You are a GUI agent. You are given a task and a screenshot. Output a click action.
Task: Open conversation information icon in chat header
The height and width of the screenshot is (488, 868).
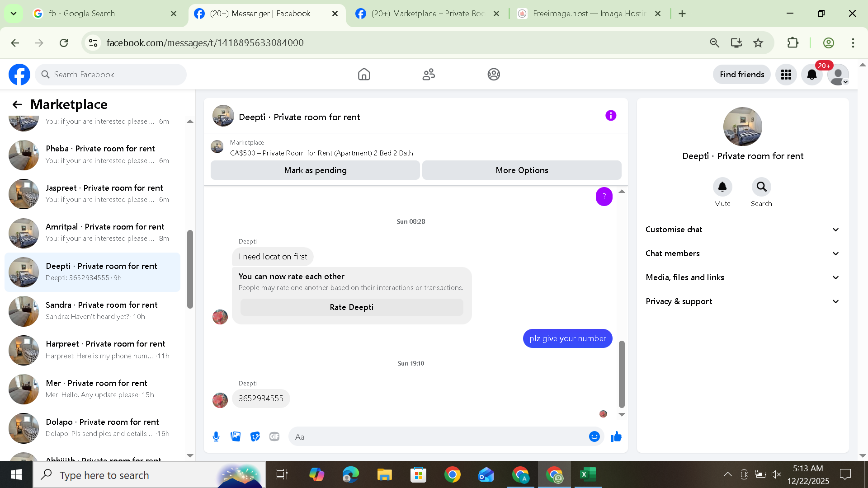coord(610,116)
